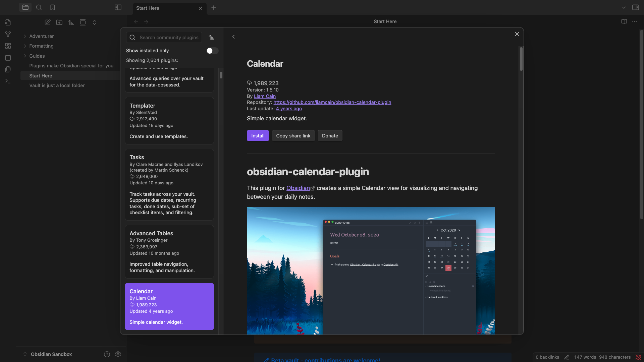Screen dimensions: 644x362
Task: Open the GitHub repository link
Action: point(332,102)
